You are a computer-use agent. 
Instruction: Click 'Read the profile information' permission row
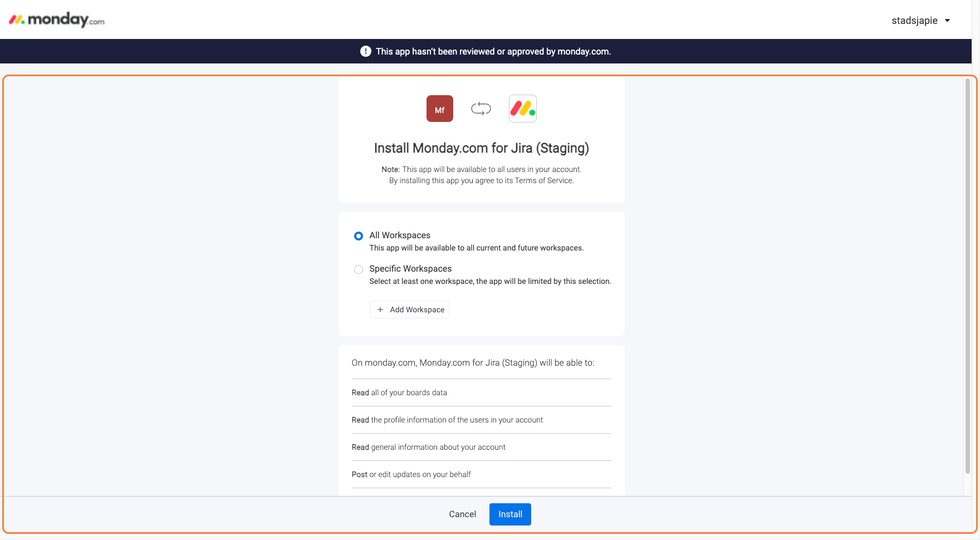(482, 420)
